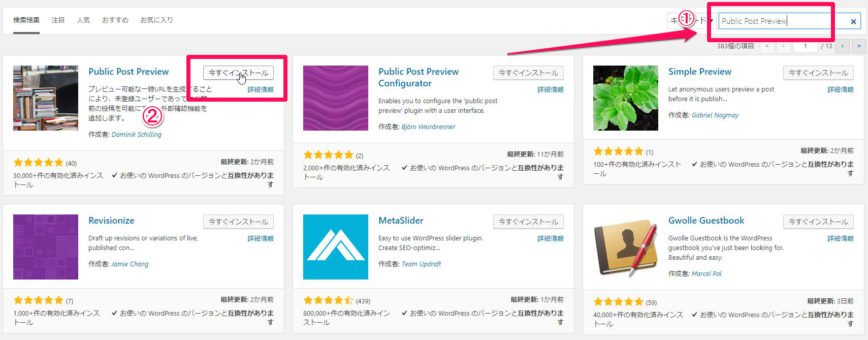Open 詳細情報 for Simple Preview
This screenshot has width=868, height=340.
pos(841,89)
